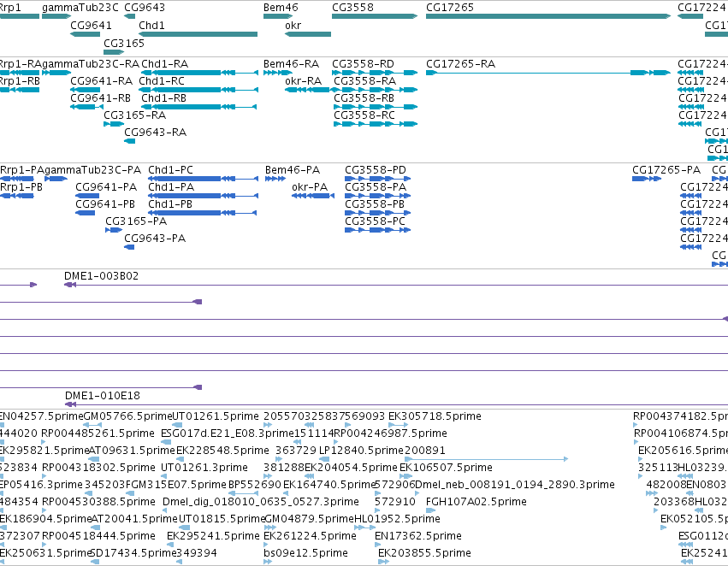Click the BP552690 EST label
The width and height of the screenshot is (728, 566).
pos(254,486)
